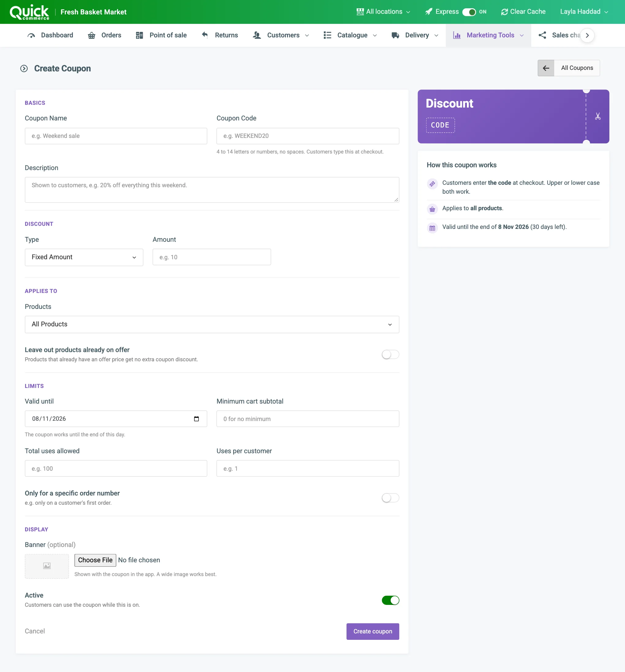Screen dimensions: 625x672
Task: Toggle the Express mode switch
Action: point(469,12)
